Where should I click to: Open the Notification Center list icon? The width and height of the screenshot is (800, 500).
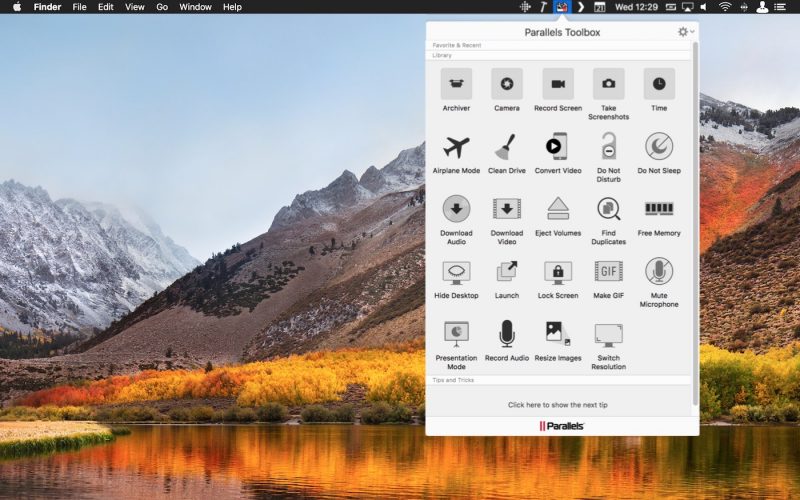780,7
